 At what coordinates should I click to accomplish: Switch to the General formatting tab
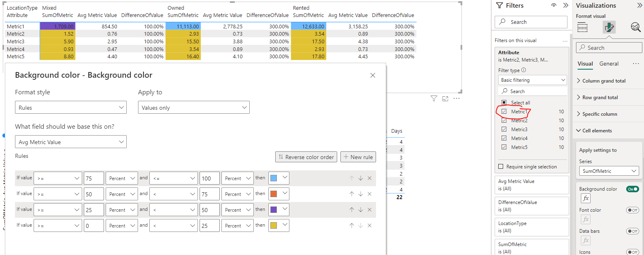pos(609,64)
